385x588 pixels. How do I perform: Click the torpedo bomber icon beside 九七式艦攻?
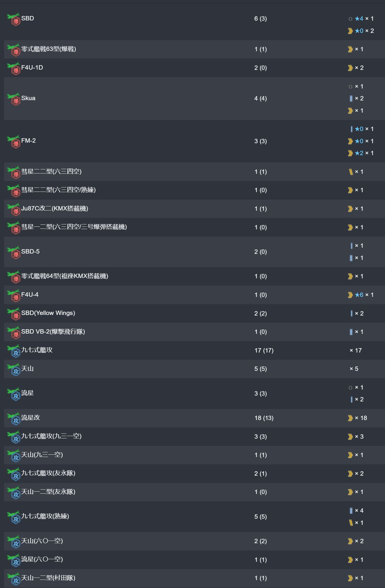[x=14, y=351]
